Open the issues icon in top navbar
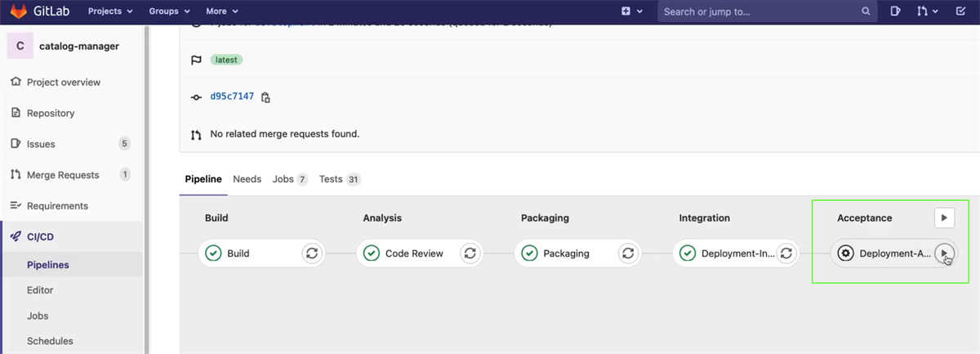 click(895, 11)
